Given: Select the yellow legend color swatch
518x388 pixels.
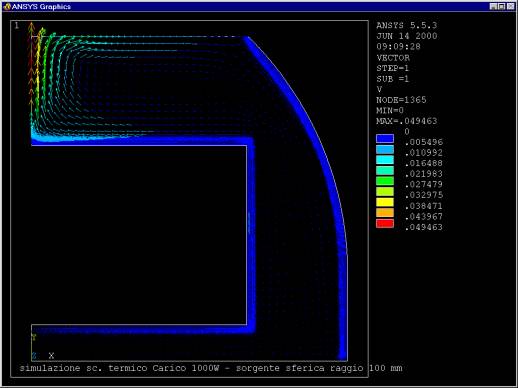Looking at the screenshot, I should pos(385,202).
